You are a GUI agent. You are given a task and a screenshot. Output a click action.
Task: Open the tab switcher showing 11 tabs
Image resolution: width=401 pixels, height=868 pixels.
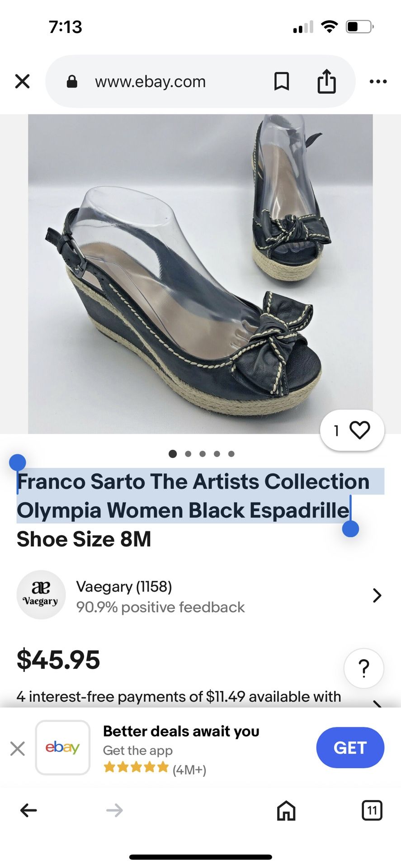pyautogui.click(x=372, y=810)
